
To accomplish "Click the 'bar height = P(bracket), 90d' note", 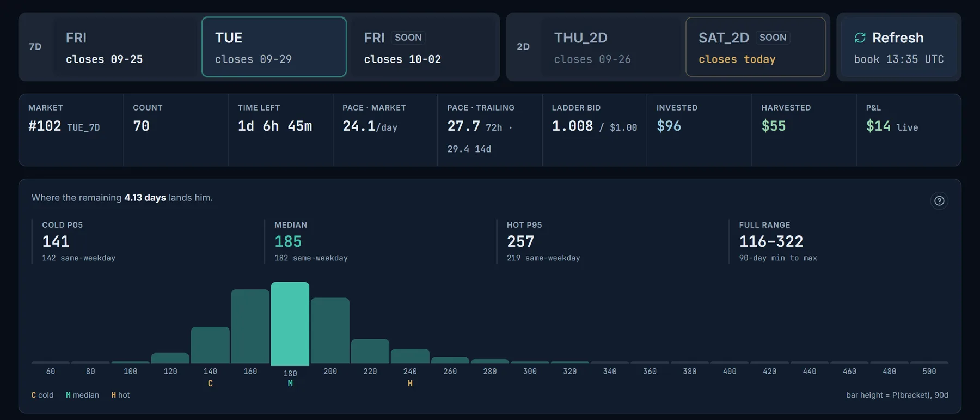I will click(x=897, y=395).
